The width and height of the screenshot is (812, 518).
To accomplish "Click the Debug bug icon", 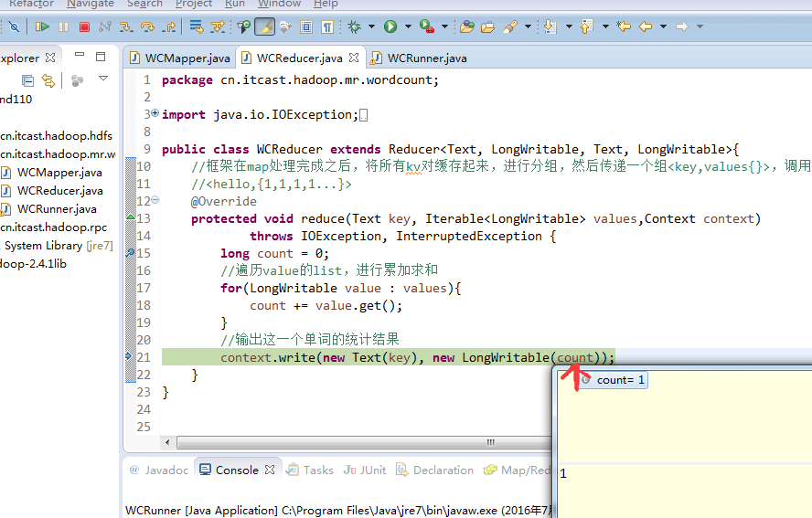I will (354, 26).
